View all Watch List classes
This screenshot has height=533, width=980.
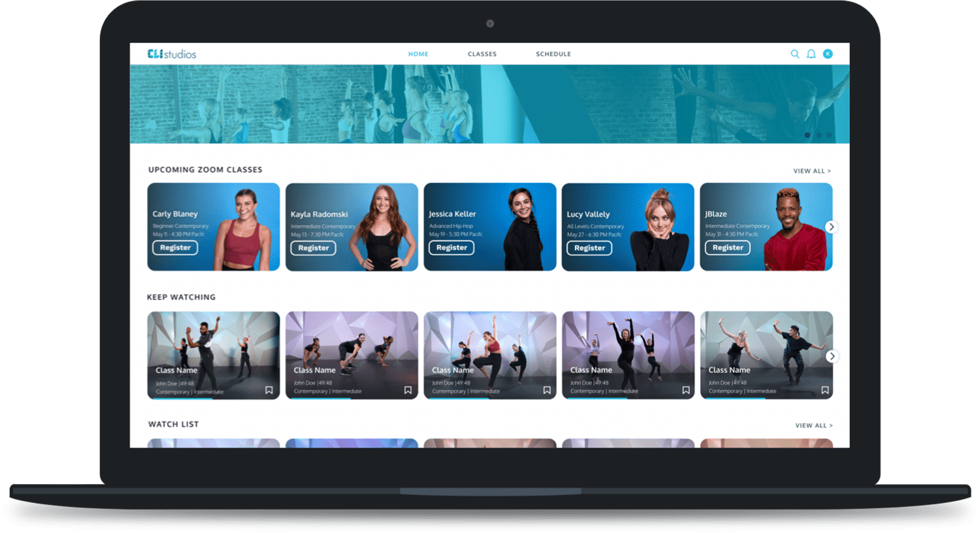(x=813, y=426)
